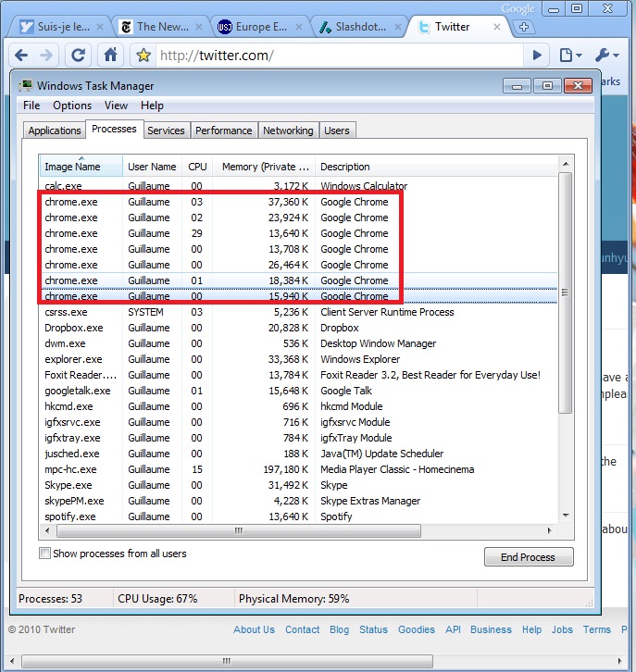
Task: Open Chrome's wrench tools menu
Action: pyautogui.click(x=607, y=56)
